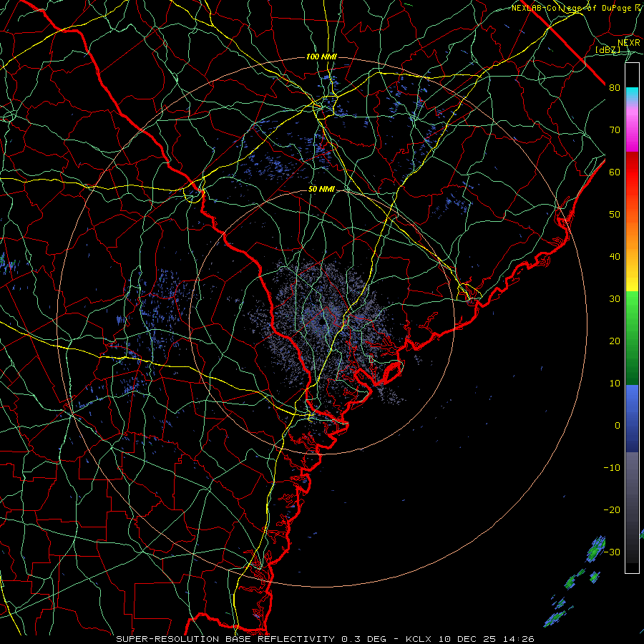Click the "10 DEC 25 14:26" timestamp
This screenshot has width=644, height=644.
click(486, 639)
